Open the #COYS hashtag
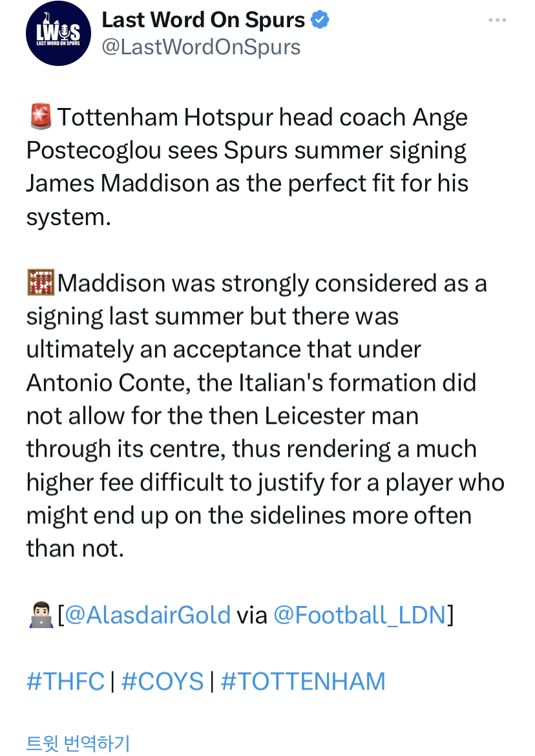 (x=163, y=682)
